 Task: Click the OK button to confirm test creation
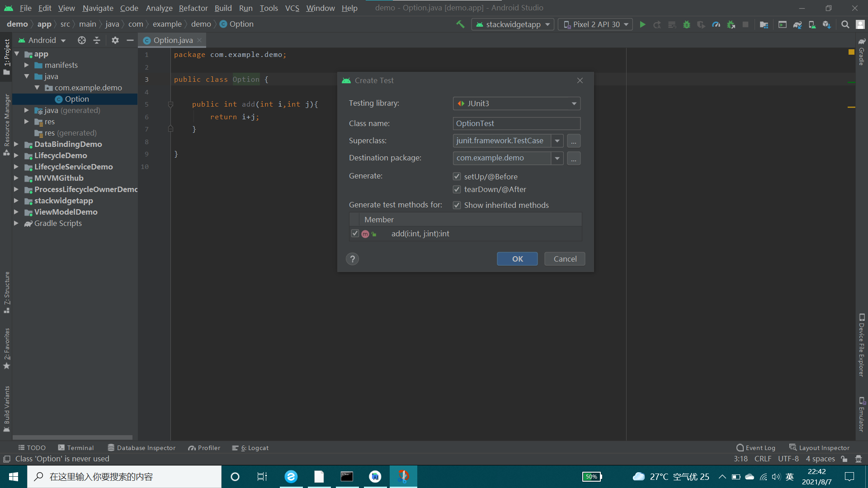pyautogui.click(x=518, y=258)
